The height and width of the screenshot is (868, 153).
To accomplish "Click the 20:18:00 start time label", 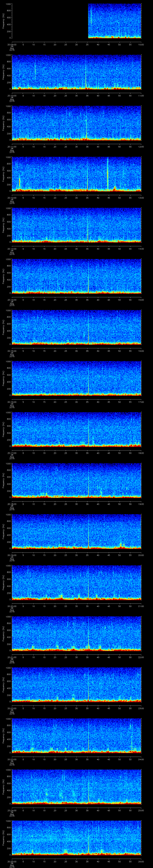I will tap(12, 504).
